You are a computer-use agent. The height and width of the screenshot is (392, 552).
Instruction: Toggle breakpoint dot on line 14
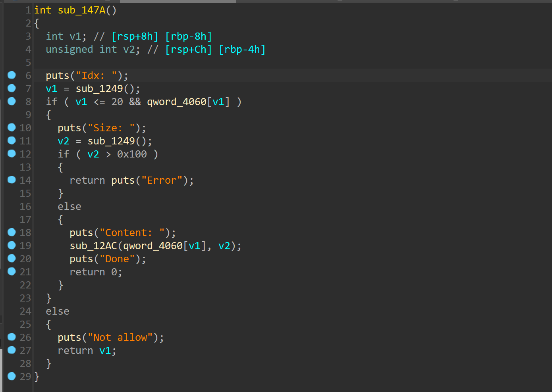12,180
